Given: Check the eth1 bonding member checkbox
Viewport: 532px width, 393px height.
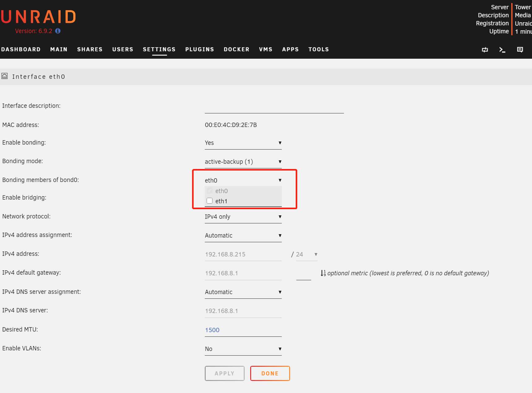Looking at the screenshot, I should click(x=210, y=201).
